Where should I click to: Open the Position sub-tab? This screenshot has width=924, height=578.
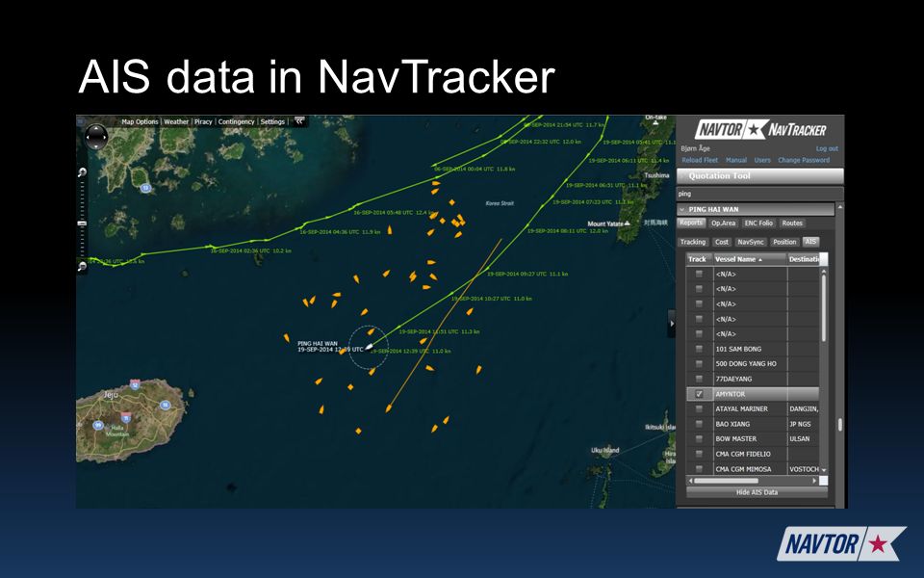(x=784, y=242)
